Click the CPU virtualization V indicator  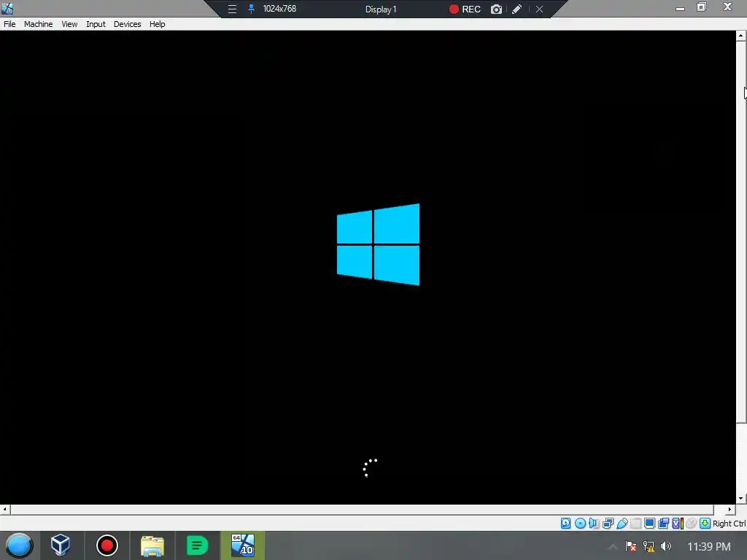[x=677, y=524]
